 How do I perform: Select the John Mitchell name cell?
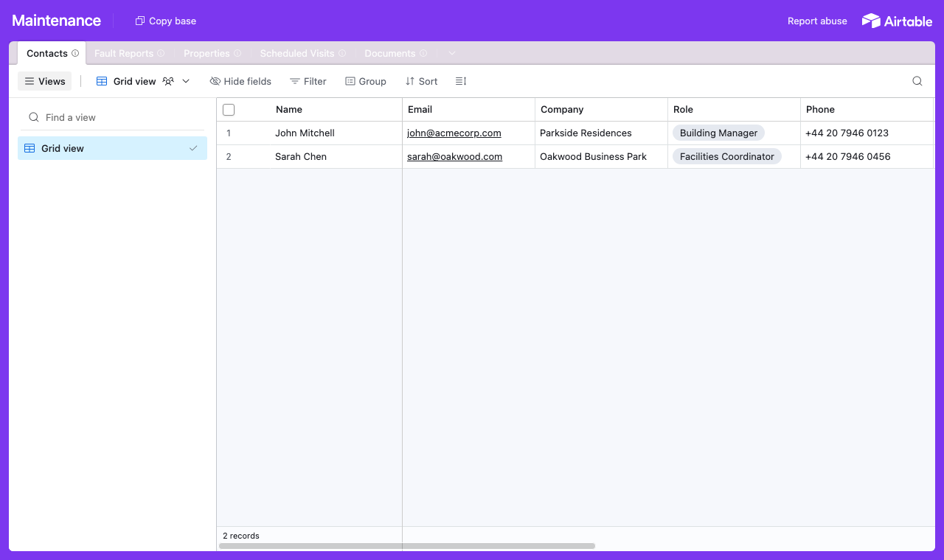tap(305, 133)
